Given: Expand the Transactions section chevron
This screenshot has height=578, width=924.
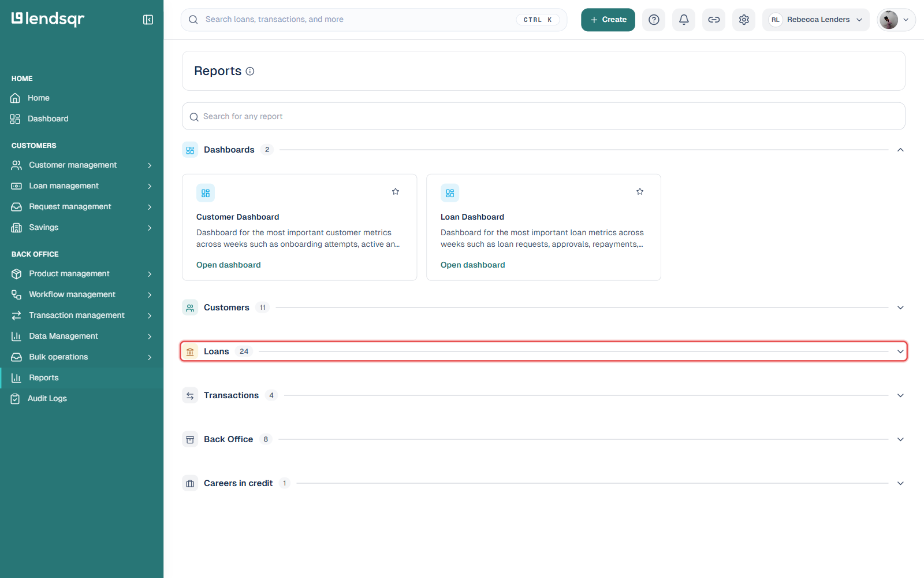Looking at the screenshot, I should coord(900,395).
